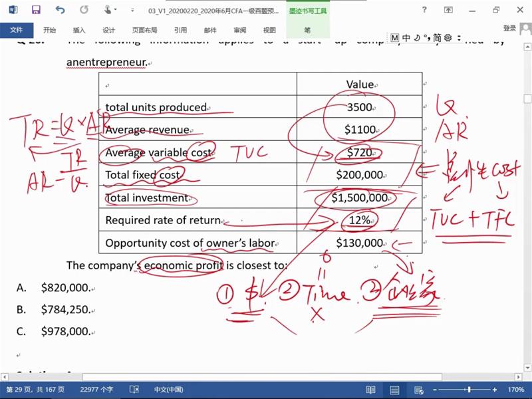This screenshot has width=532, height=399.
Task: Click the Save icon in quick access toolbar
Action: pyautogui.click(x=36, y=10)
